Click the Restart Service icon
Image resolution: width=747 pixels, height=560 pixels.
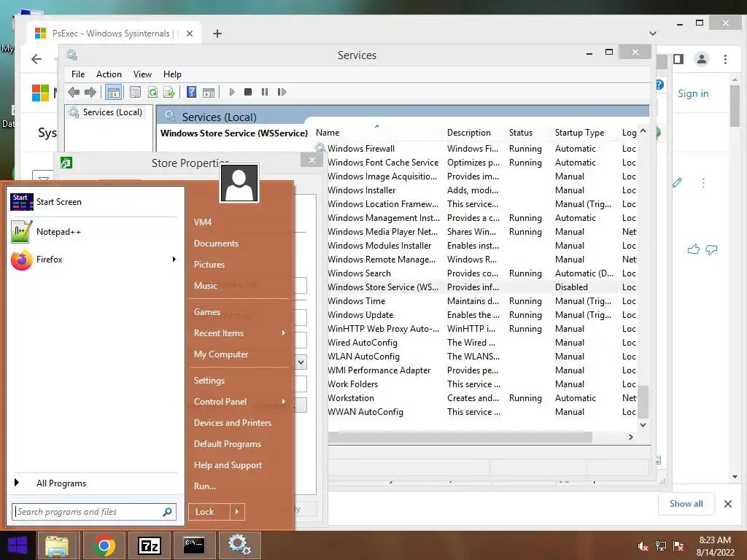(x=282, y=92)
